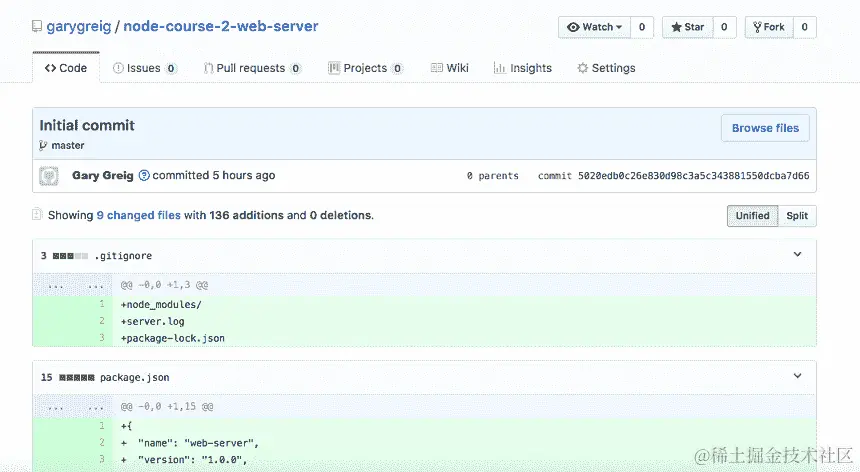Screen dimensions: 860x472
Task: Click the Browse files button
Action: [765, 128]
